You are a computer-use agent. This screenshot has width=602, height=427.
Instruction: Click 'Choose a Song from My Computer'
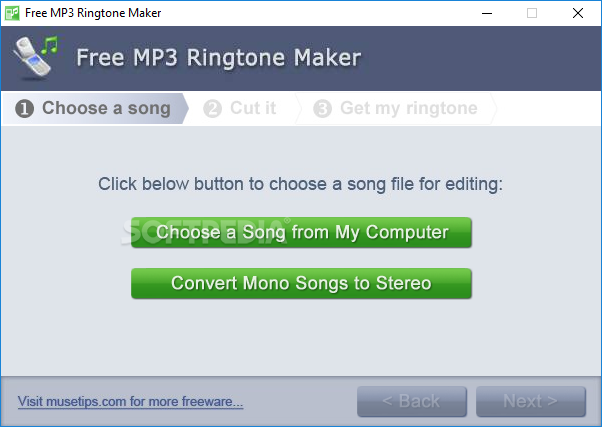pos(301,233)
